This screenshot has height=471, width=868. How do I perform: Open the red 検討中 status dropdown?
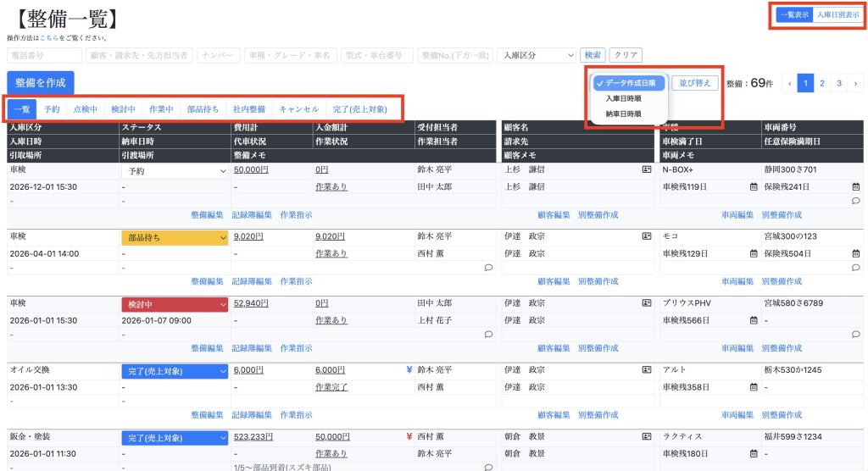click(x=175, y=304)
